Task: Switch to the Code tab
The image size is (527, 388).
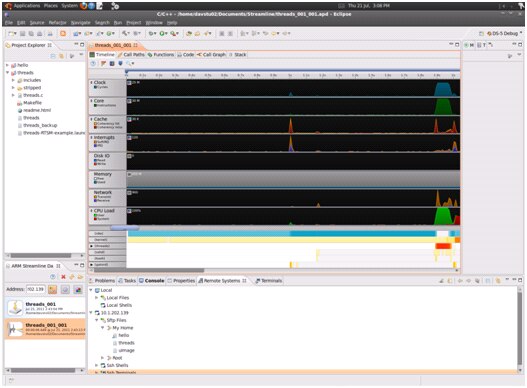Action: coord(186,54)
